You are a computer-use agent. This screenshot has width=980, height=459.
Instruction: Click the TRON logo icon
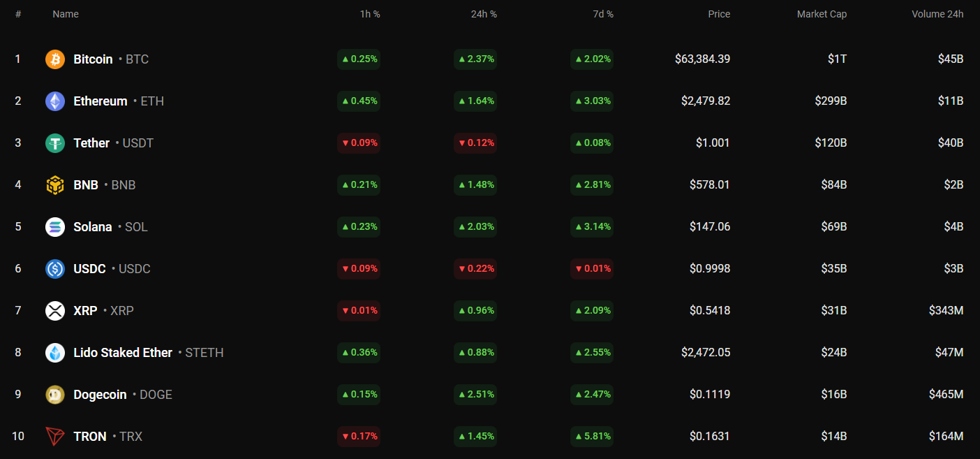click(x=55, y=437)
